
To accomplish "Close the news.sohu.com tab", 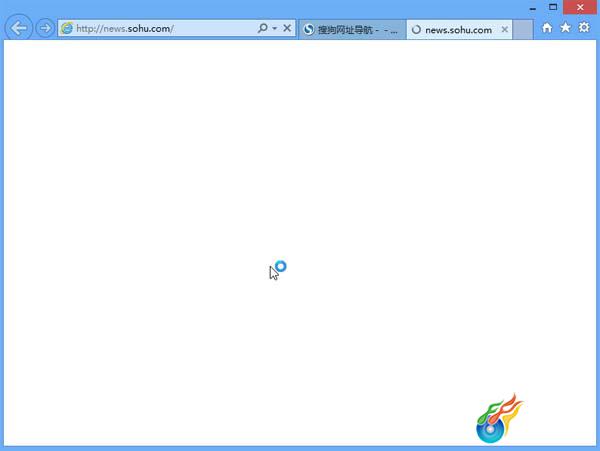I will click(x=505, y=29).
